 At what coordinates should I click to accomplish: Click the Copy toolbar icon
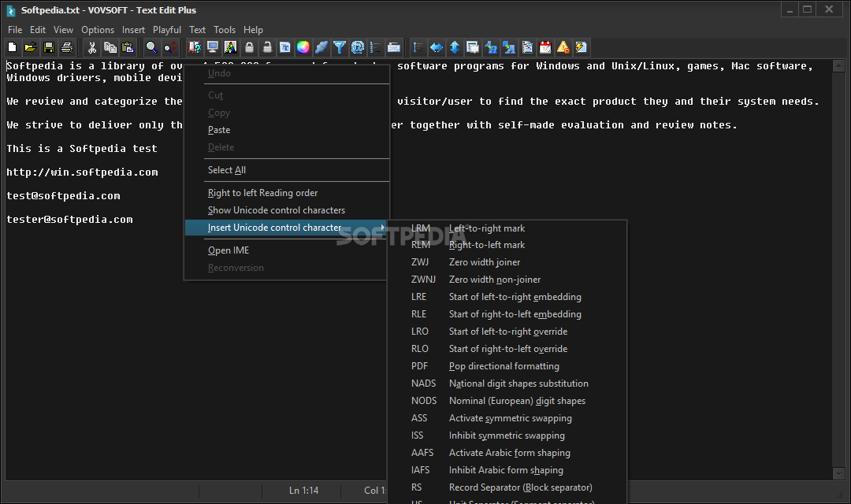tap(110, 48)
